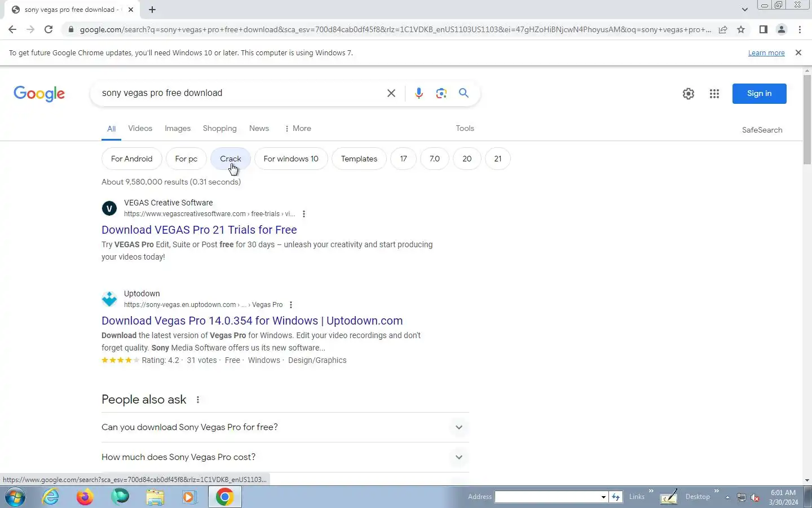
Task: Launch Internet Explorer from the taskbar
Action: point(51,497)
